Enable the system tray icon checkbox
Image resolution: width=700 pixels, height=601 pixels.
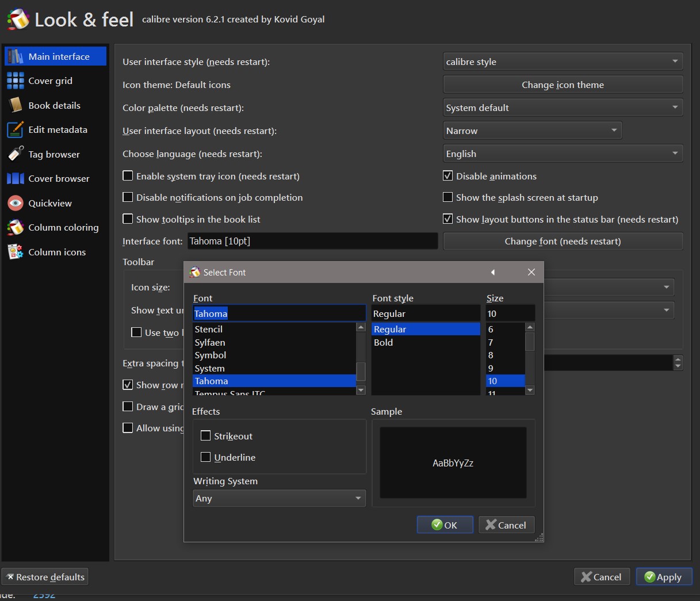click(x=128, y=176)
